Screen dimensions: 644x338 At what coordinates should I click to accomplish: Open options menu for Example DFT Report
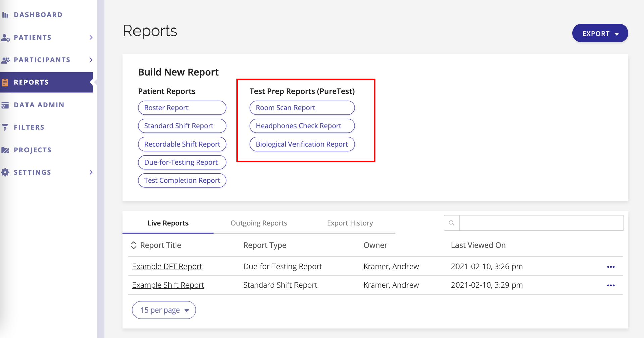611,267
